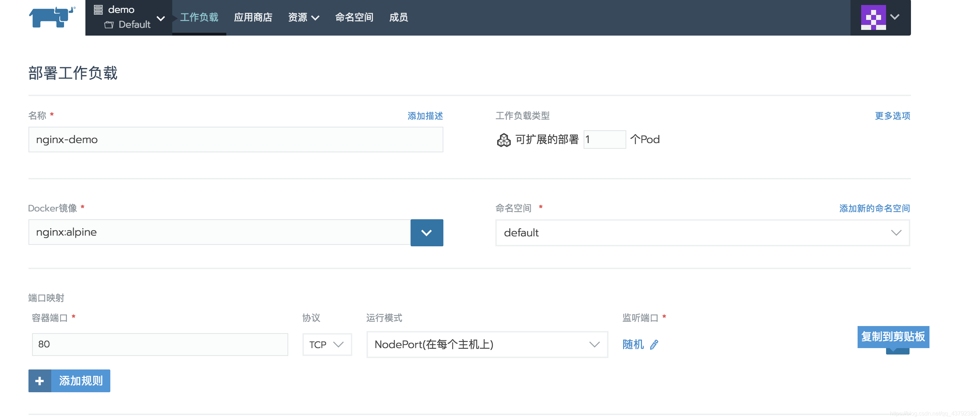This screenshot has height=420, width=980.
Task: Click the Rancher cow logo
Action: (52, 17)
